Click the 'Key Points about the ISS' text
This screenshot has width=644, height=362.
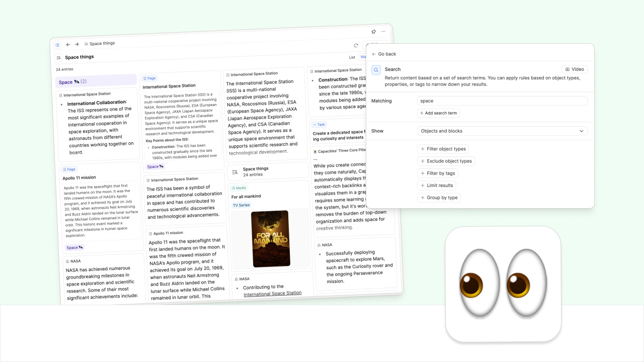pyautogui.click(x=167, y=140)
